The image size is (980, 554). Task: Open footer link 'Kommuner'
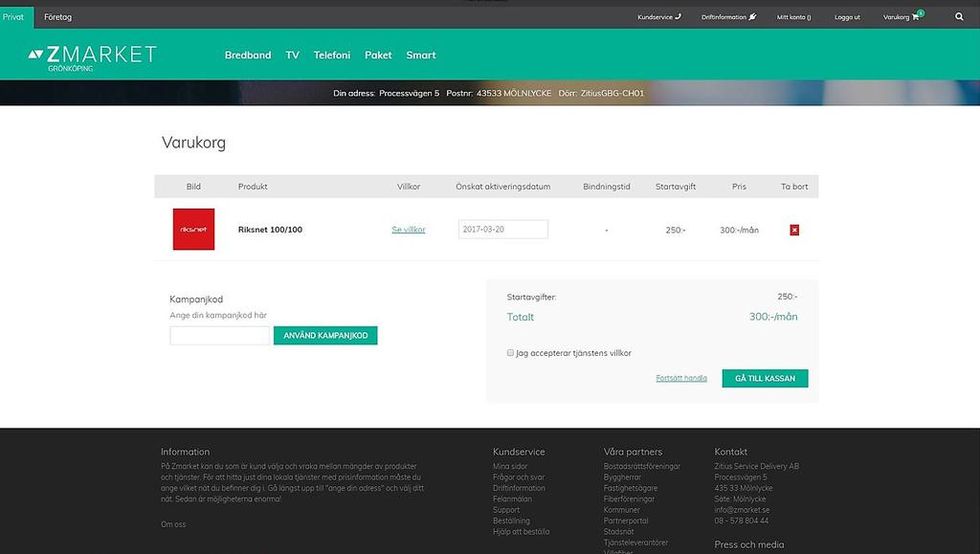coord(622,510)
